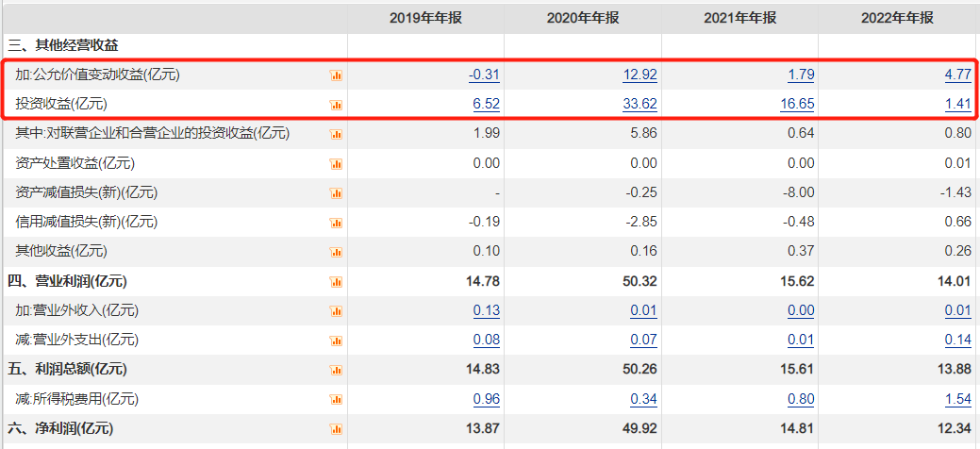Show chart for 营业利润 row
The height and width of the screenshot is (449, 980).
click(336, 282)
